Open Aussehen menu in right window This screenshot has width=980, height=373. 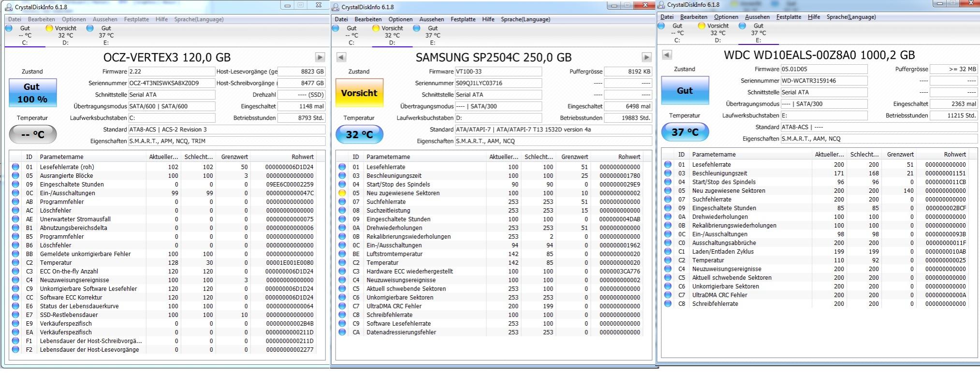click(757, 17)
